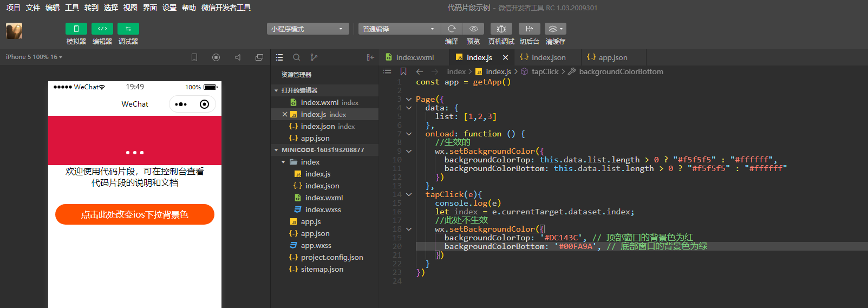The image size is (868, 308).
Task: Click the simulator record circle icon
Action: [216, 57]
